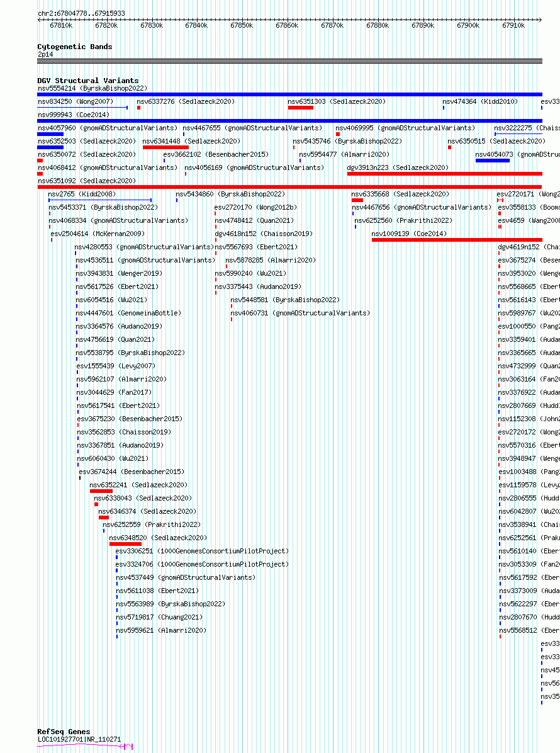
Task: Open the LOC101927701|NR_110271 gene label
Action: pos(79,740)
